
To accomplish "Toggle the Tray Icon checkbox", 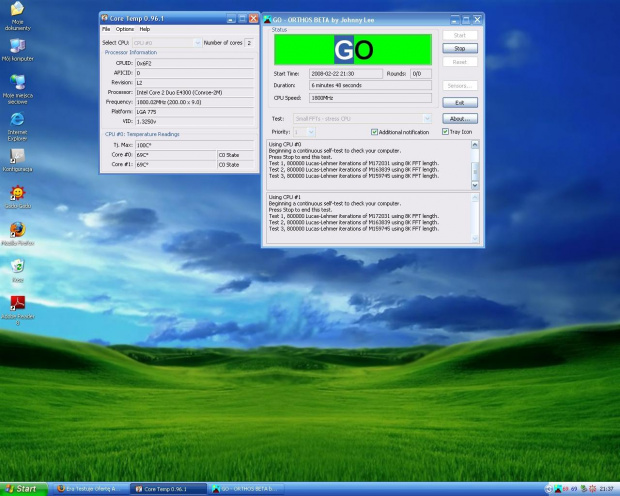I will click(x=445, y=132).
